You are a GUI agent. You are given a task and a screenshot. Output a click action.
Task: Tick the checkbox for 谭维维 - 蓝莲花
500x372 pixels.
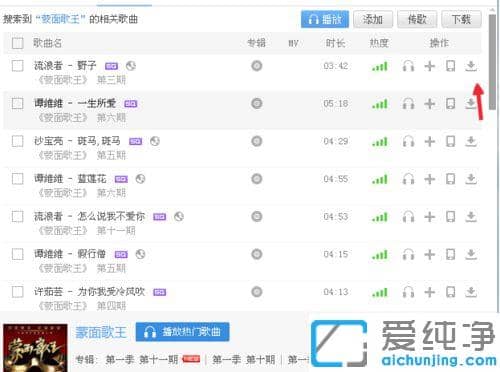pyautogui.click(x=17, y=179)
